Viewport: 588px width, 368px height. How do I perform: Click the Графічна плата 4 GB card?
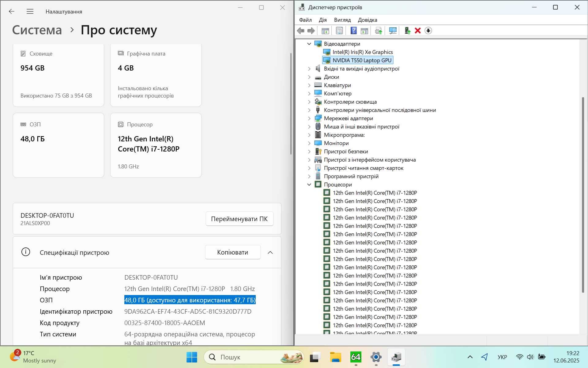pyautogui.click(x=156, y=75)
